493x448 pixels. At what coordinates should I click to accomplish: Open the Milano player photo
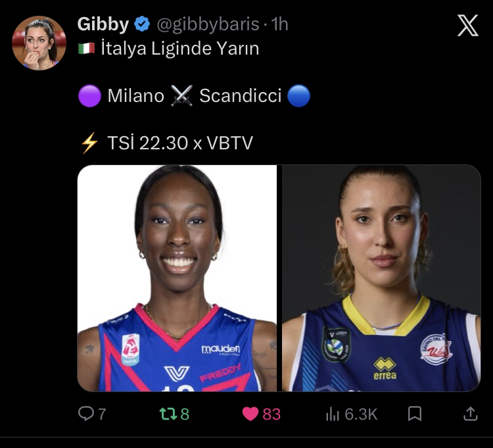pos(177,278)
